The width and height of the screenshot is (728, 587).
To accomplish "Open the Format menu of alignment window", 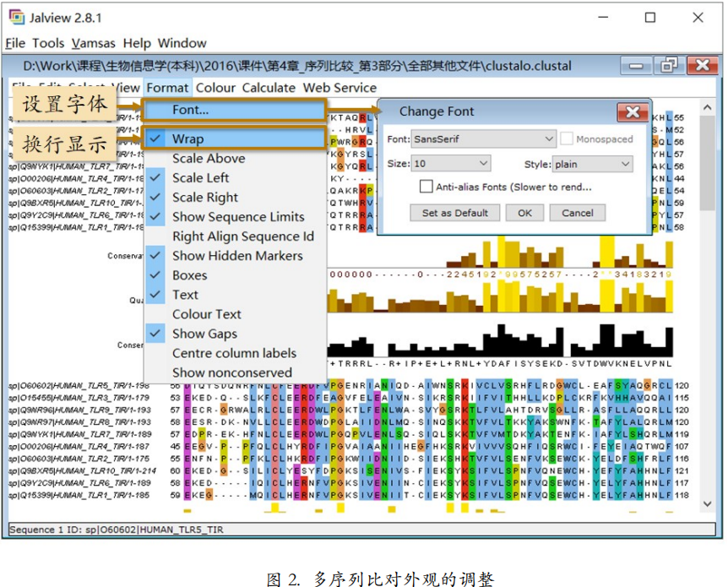I will [x=167, y=88].
